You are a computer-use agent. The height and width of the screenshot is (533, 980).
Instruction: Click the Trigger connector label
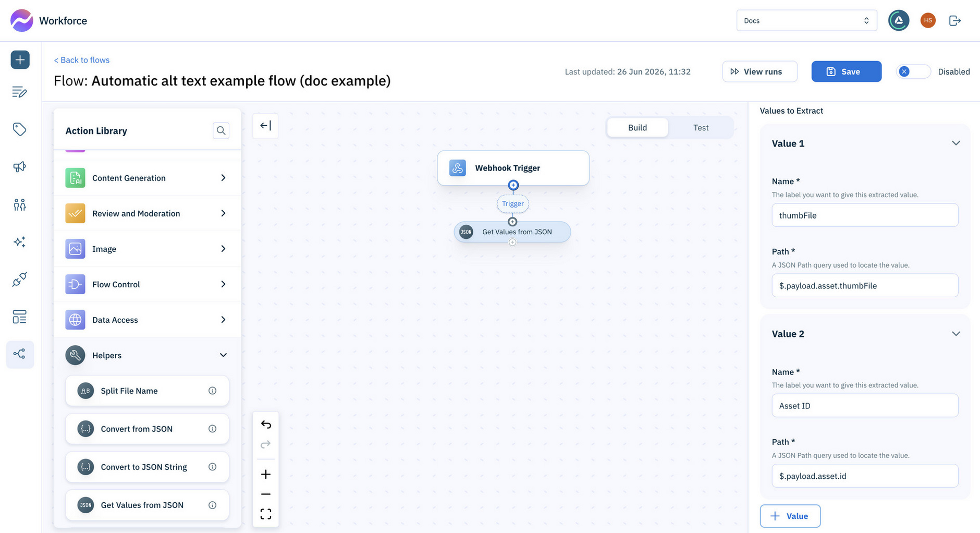[513, 204]
